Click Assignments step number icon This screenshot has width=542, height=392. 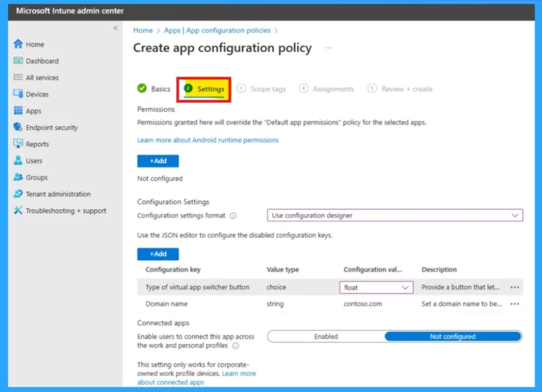pyautogui.click(x=303, y=88)
